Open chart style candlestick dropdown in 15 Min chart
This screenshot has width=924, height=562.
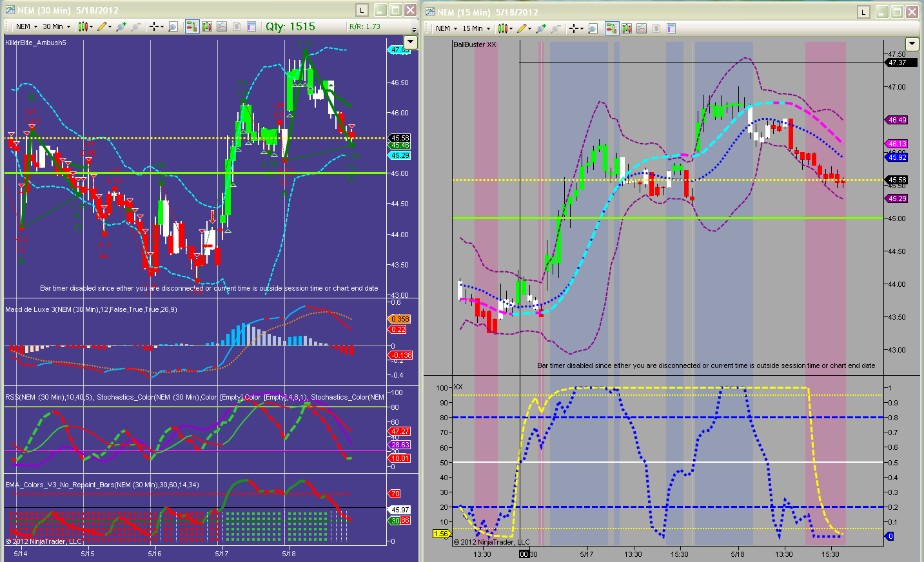(505, 28)
